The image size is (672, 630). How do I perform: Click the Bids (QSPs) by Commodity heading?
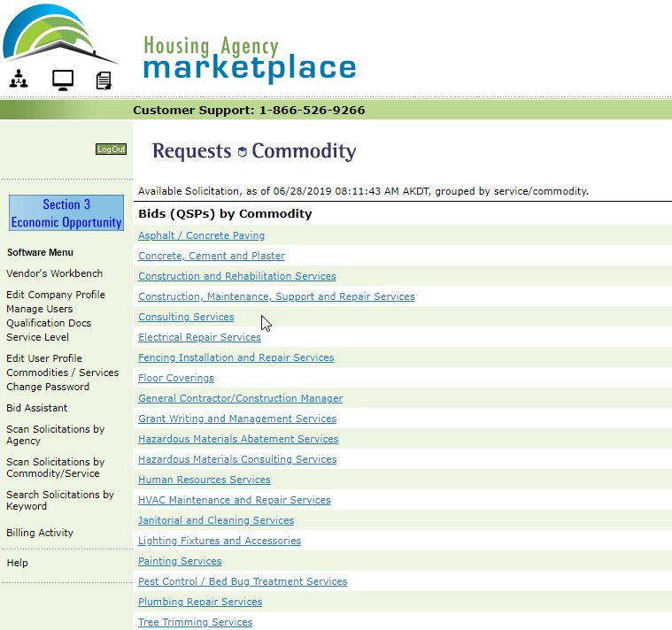click(x=225, y=214)
